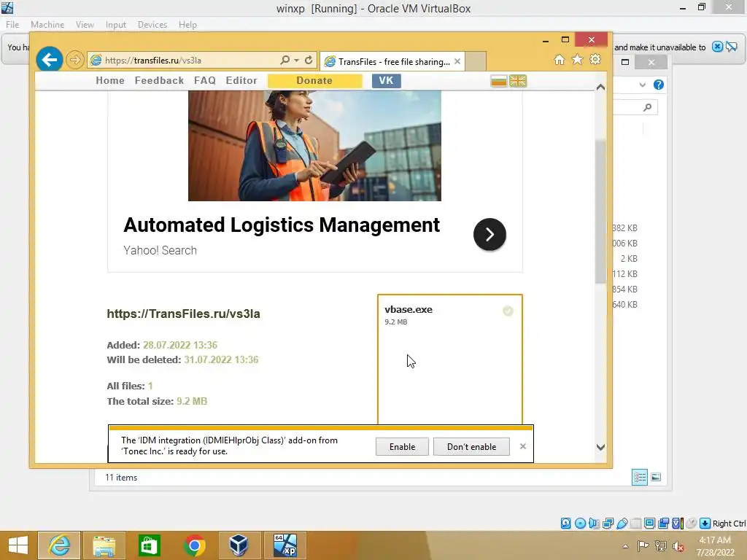This screenshot has width=747, height=560.
Task: Click the vbase.exe file card
Action: [x=449, y=359]
